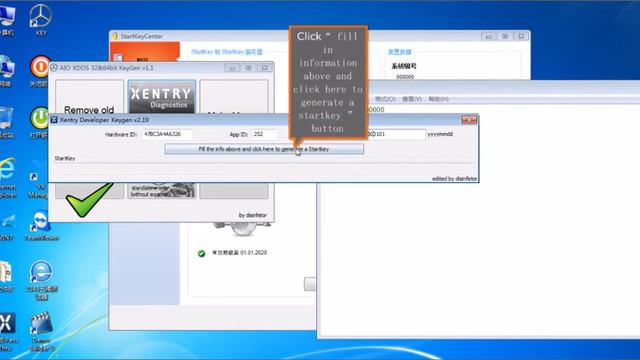Minimize the AIO XDOS KeyGen window
Screen dimensions: 640x360
(232, 68)
